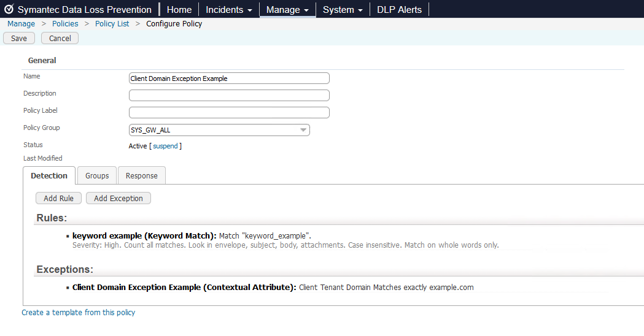Expand the Incidents dropdown menu
Screen dimensions: 644x336
click(x=228, y=10)
